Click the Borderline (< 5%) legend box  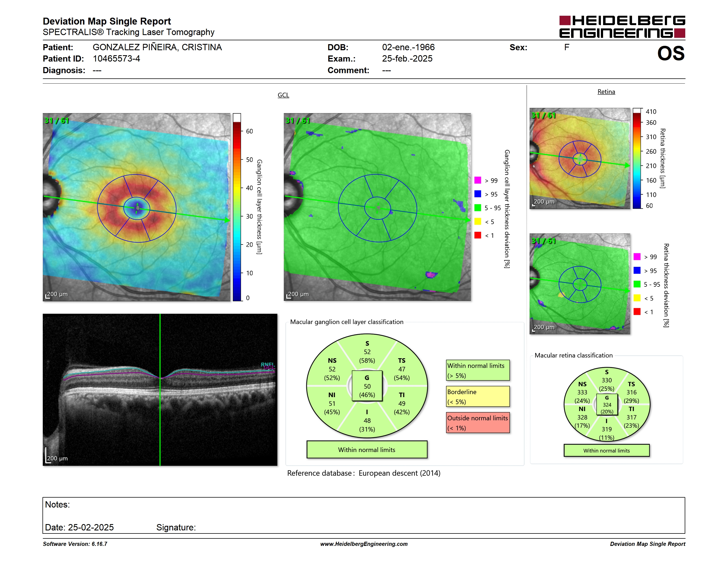(x=478, y=396)
